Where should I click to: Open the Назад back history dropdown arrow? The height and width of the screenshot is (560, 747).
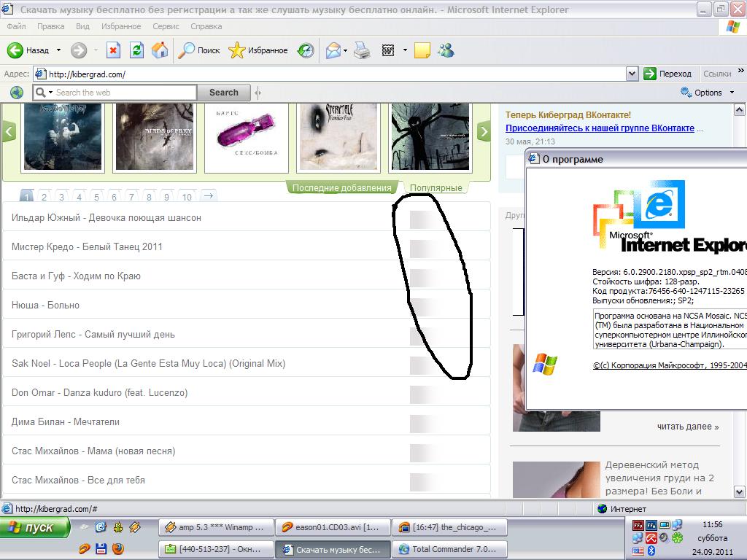[58, 50]
